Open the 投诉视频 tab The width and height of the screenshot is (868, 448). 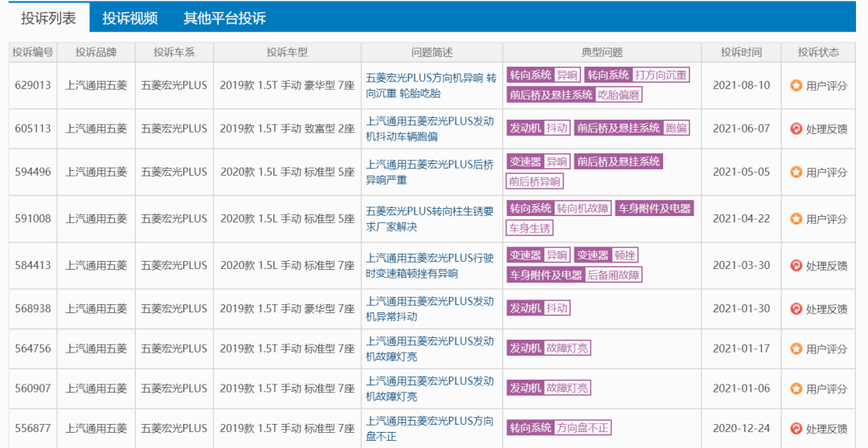pyautogui.click(x=130, y=18)
